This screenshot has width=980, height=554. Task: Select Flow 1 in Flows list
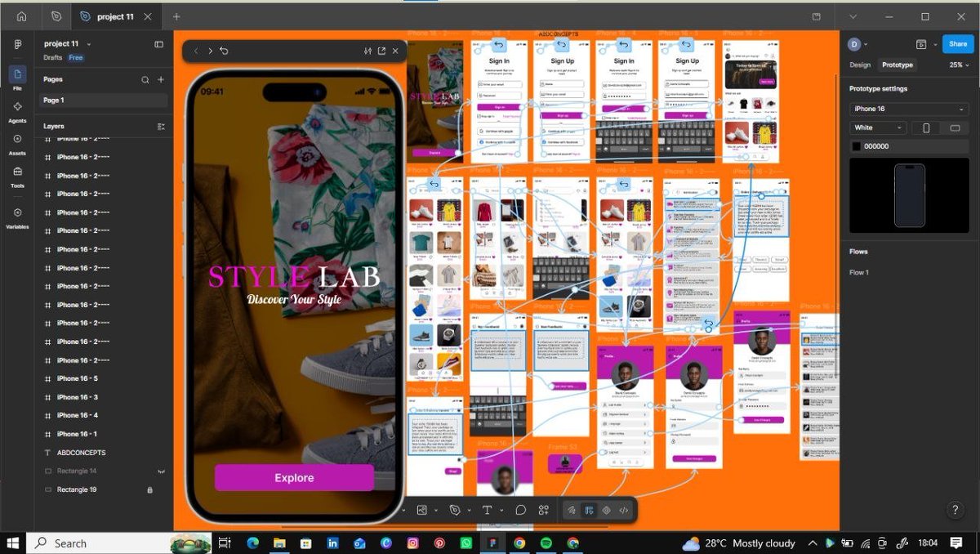point(859,272)
